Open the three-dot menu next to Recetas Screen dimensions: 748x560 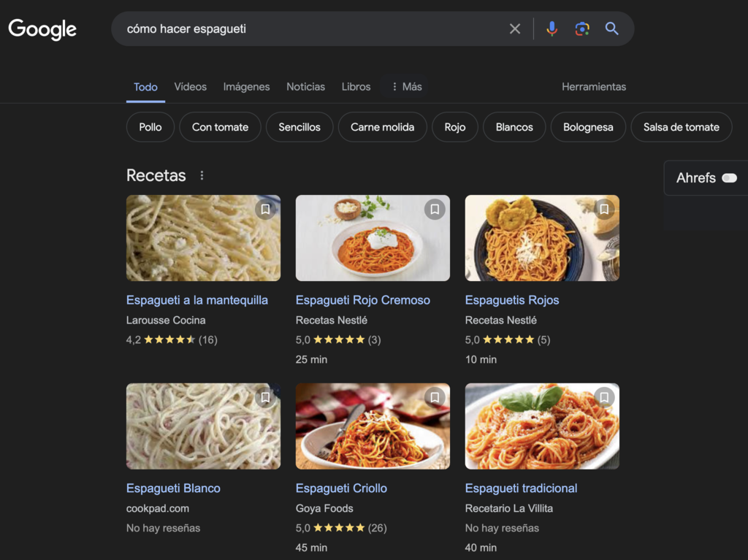[202, 175]
